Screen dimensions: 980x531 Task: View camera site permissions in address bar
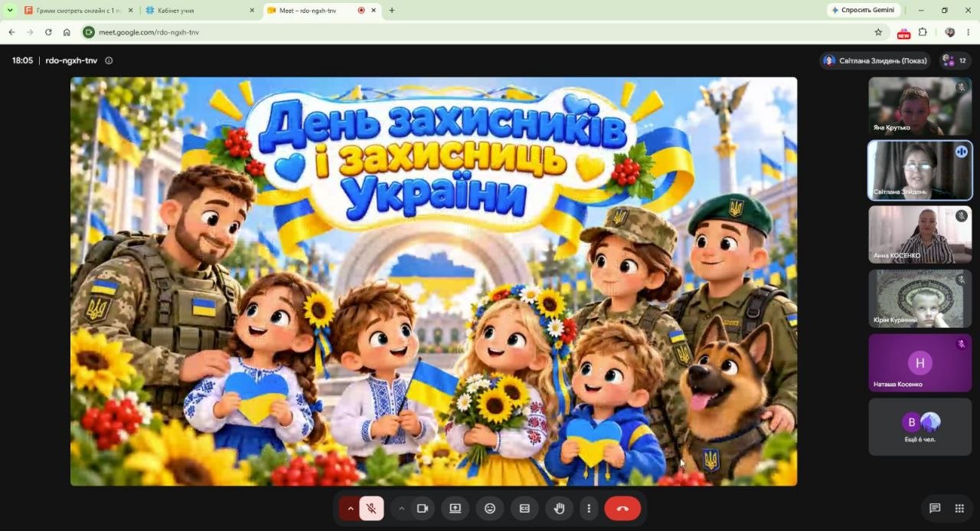pos(89,32)
